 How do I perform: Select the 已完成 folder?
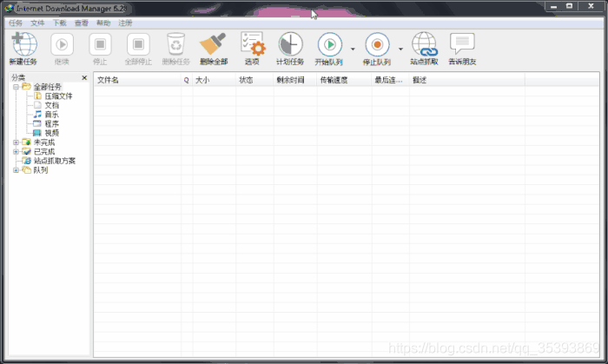(44, 151)
